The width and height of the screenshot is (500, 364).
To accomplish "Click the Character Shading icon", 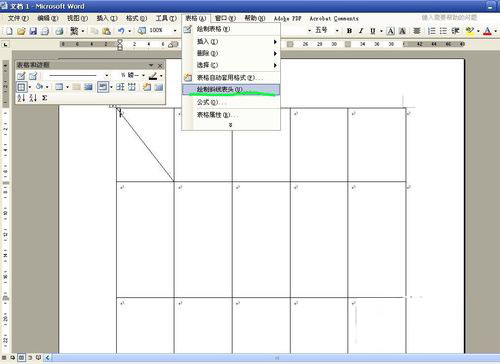I will coord(402,31).
